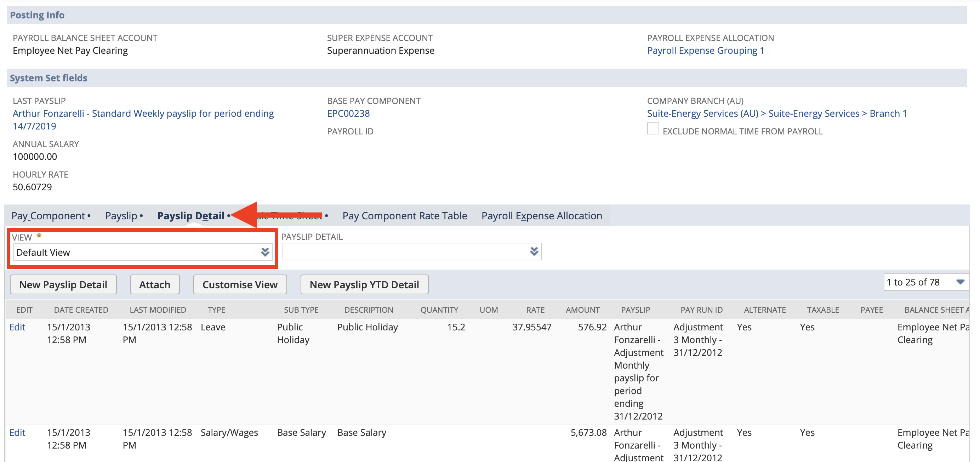Open the Payroll Expense Allocation tab

pos(542,215)
